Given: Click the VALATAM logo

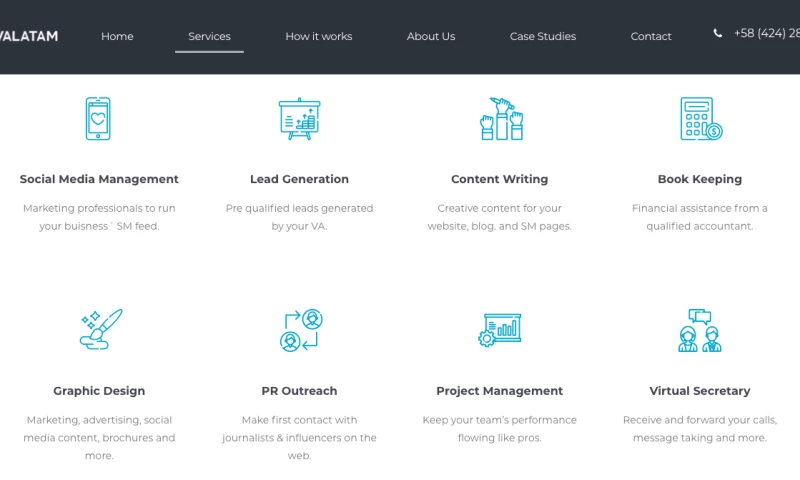Looking at the screenshot, I should point(29,36).
